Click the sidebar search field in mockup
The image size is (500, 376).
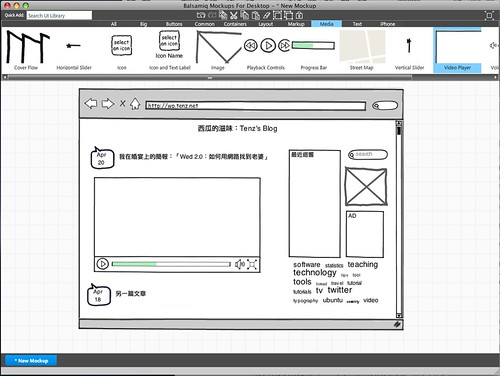[368, 155]
